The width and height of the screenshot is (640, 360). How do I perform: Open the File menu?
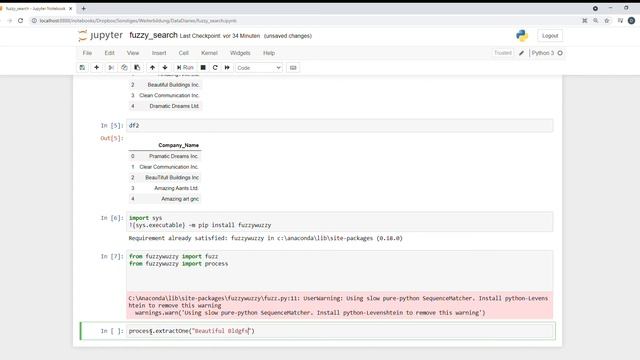coord(87,53)
